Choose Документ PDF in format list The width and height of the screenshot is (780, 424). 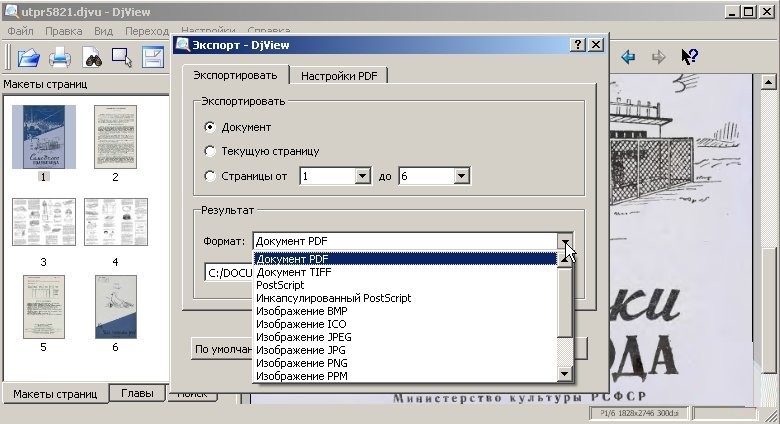405,259
